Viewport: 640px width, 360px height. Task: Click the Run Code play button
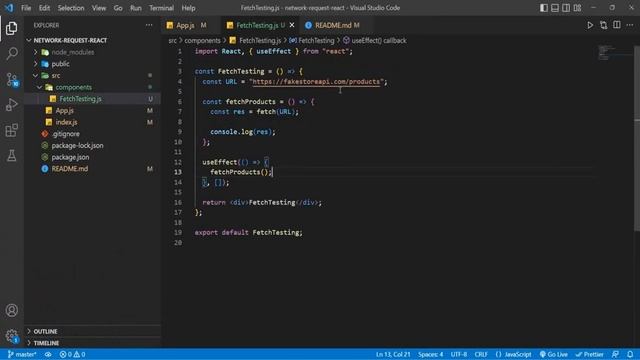click(590, 25)
